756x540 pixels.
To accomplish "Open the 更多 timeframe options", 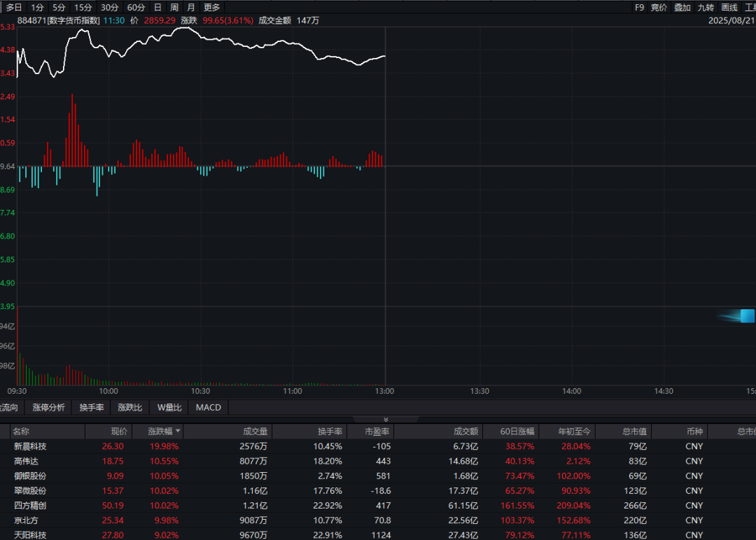I will click(x=211, y=7).
